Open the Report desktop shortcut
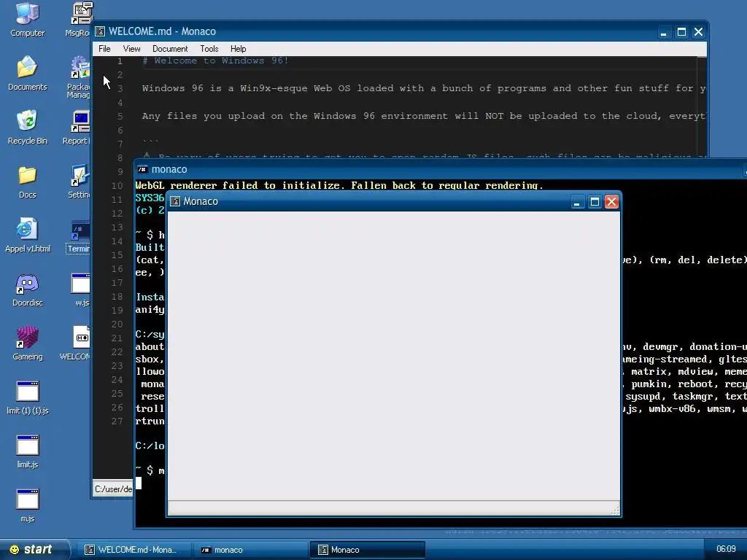Image resolution: width=747 pixels, height=560 pixels. coord(77,127)
